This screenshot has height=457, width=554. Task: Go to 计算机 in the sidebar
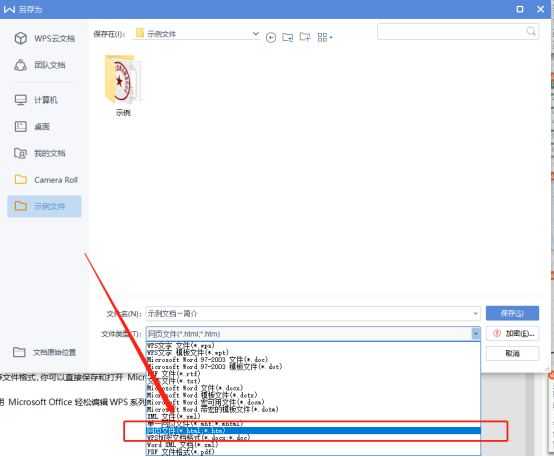[36, 100]
